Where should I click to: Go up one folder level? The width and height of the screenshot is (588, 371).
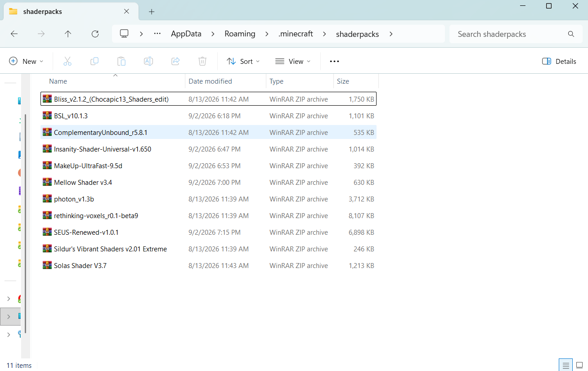point(68,34)
